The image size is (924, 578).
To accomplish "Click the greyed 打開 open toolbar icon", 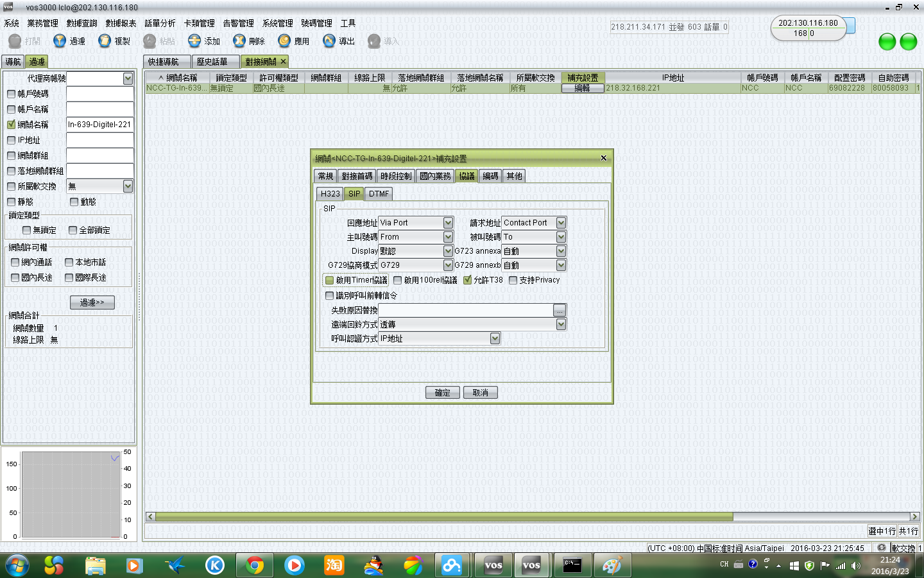I will coord(15,40).
